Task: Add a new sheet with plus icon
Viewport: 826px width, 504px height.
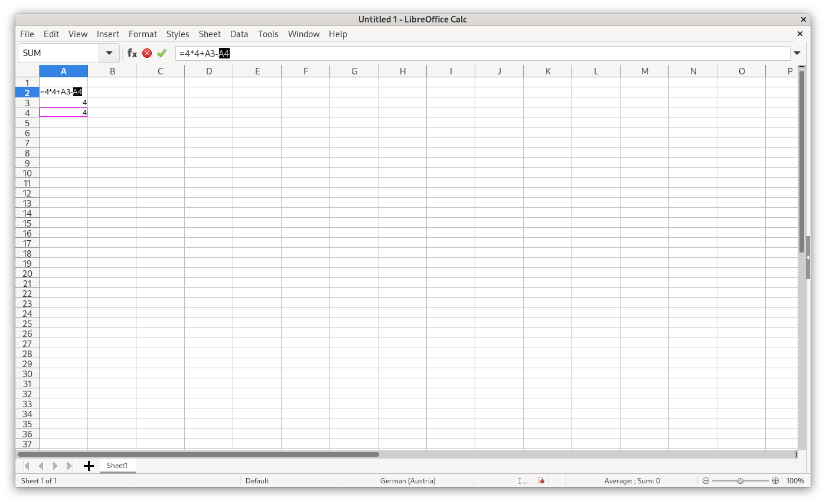Action: pyautogui.click(x=89, y=466)
